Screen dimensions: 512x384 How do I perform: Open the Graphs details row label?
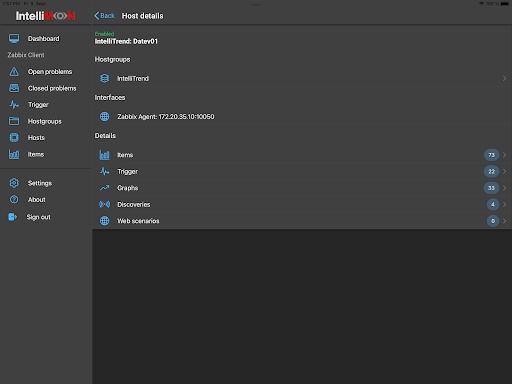click(x=127, y=188)
